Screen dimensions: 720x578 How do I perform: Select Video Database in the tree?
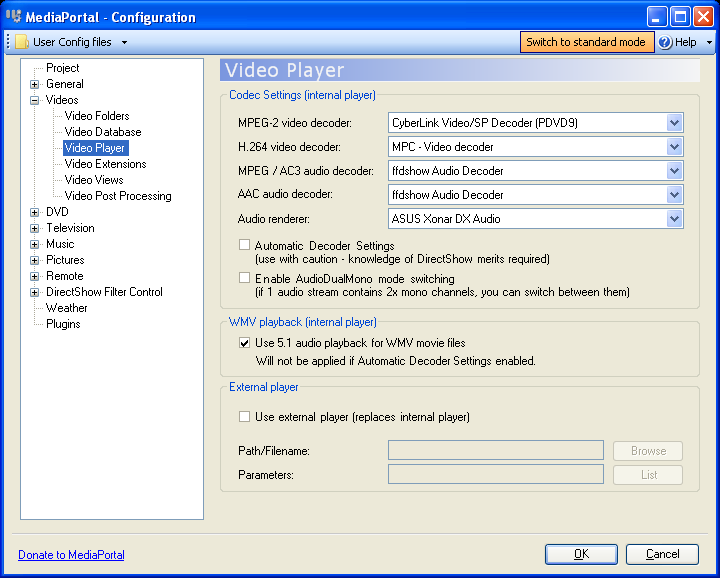[103, 132]
